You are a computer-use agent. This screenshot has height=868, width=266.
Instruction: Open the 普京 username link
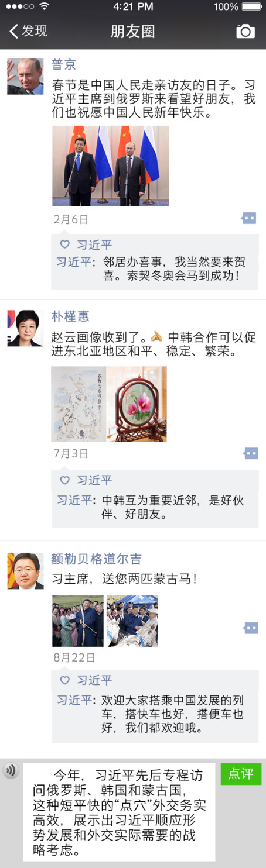tap(63, 64)
